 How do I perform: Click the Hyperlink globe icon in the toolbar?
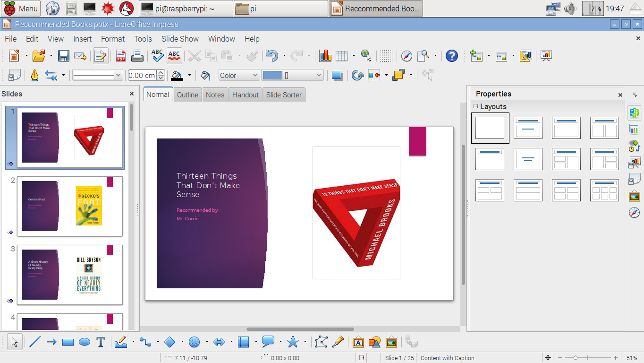point(366,56)
